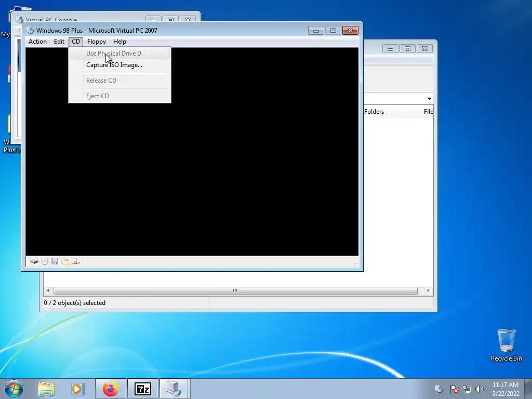The image size is (532, 399).
Task: Click the network adapter status icon
Action: point(76,262)
